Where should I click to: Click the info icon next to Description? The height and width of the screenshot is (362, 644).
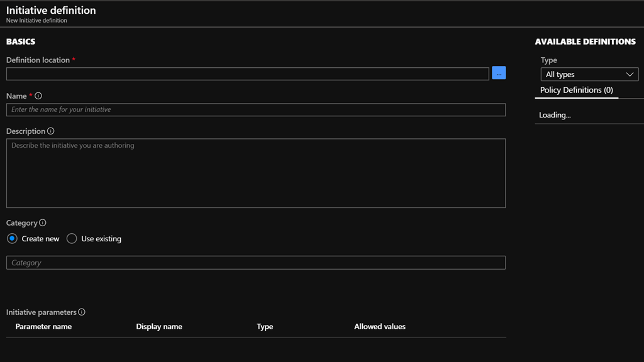[51, 131]
